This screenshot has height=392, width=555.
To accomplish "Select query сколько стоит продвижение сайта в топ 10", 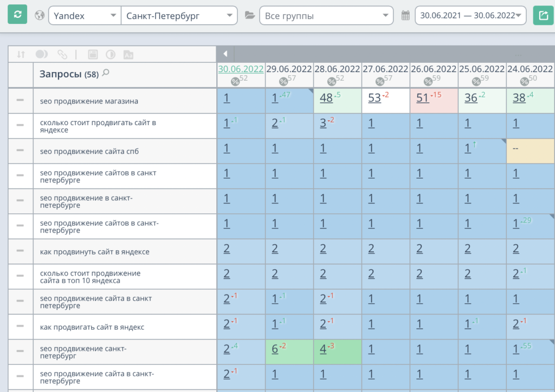I will [90, 277].
